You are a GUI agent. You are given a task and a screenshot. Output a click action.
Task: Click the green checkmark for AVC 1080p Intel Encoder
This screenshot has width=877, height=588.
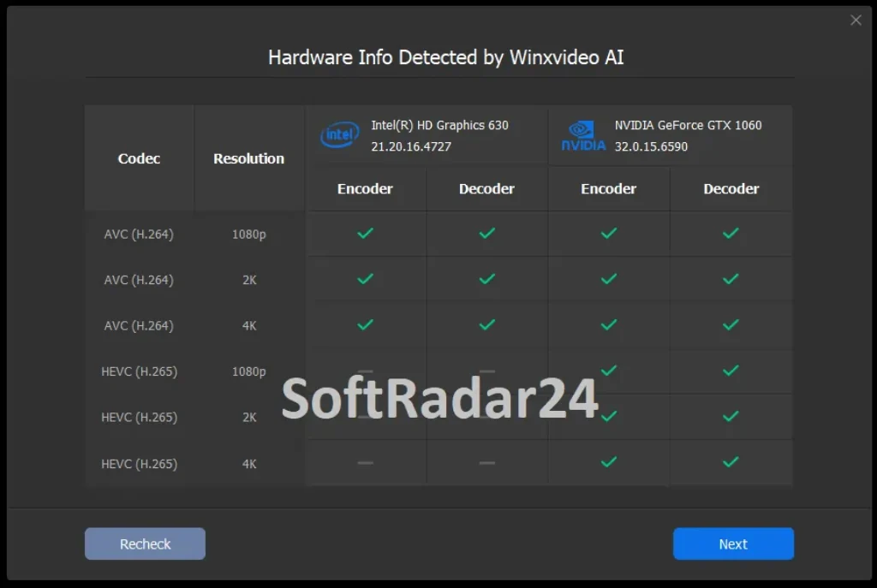tap(366, 234)
